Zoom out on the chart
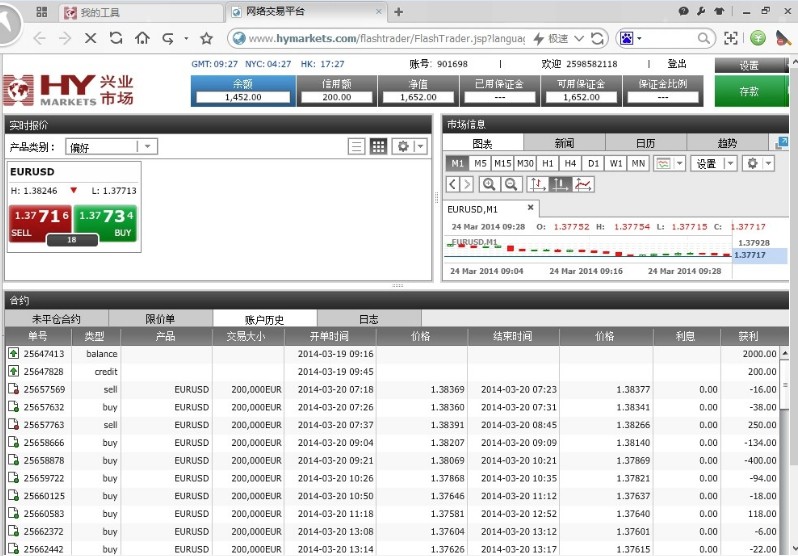This screenshot has width=798, height=556. click(511, 184)
